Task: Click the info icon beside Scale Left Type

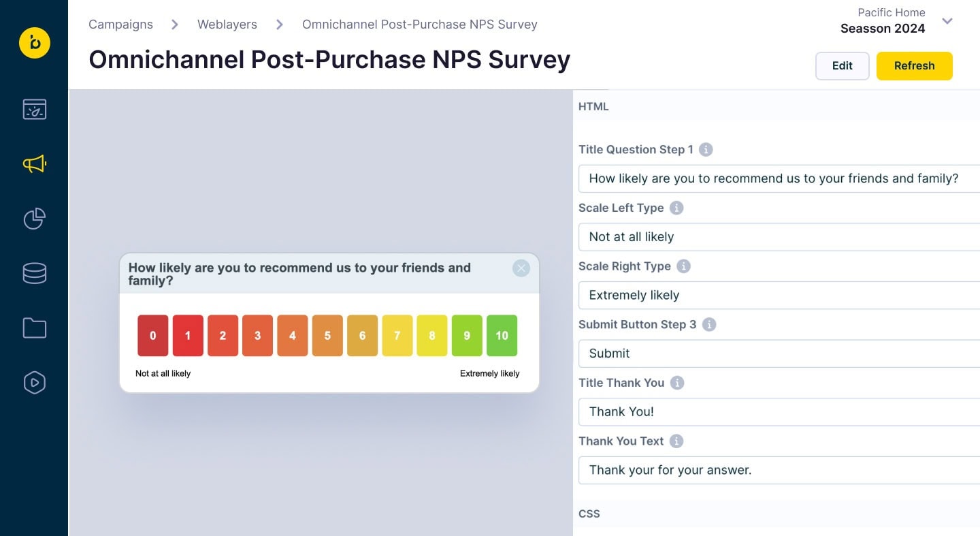Action: [676, 208]
